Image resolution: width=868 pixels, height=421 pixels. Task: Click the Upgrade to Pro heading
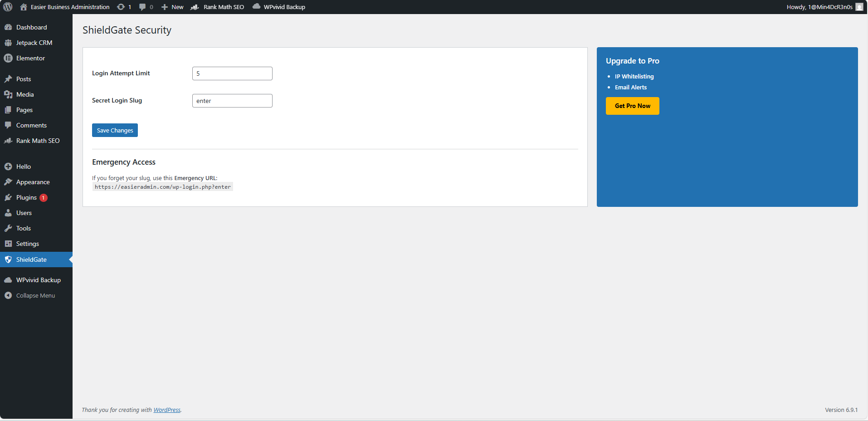tap(633, 61)
